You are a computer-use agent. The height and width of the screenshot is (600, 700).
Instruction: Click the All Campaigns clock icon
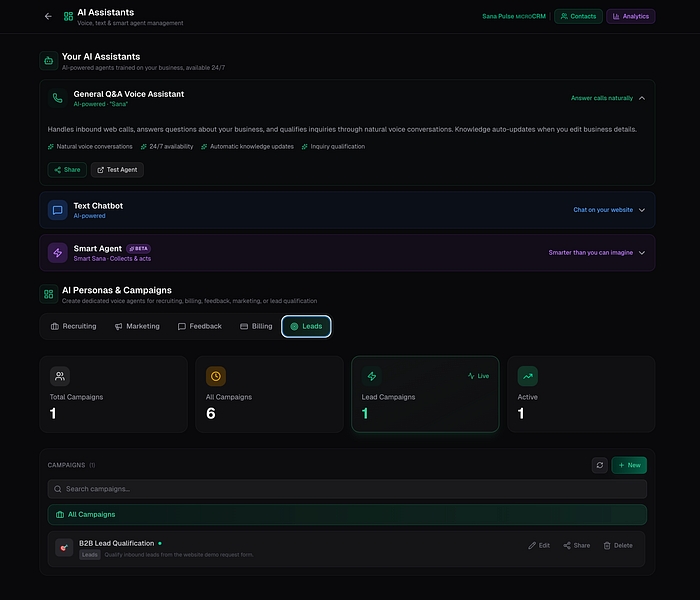pos(216,376)
